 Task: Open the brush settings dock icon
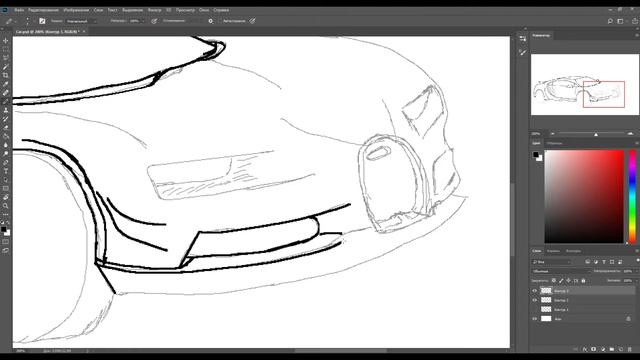pyautogui.click(x=523, y=52)
